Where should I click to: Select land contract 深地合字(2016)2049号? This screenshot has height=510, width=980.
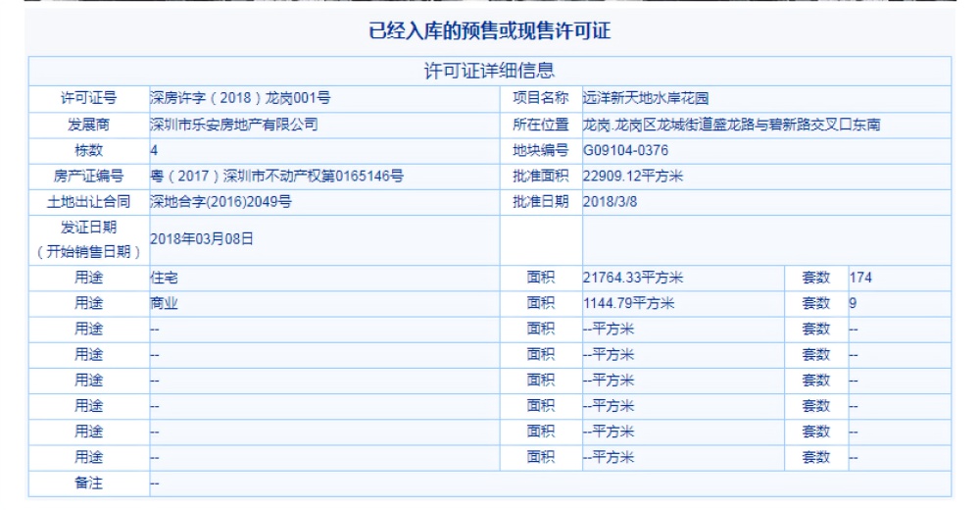click(x=220, y=201)
